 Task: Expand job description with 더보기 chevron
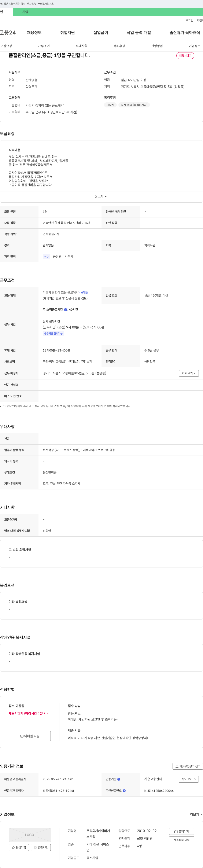click(x=101, y=196)
